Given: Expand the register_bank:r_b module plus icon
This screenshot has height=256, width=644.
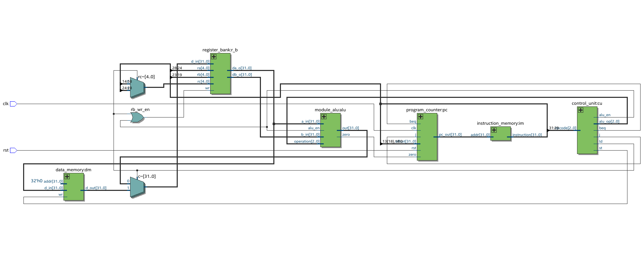Looking at the screenshot, I should point(214,57).
